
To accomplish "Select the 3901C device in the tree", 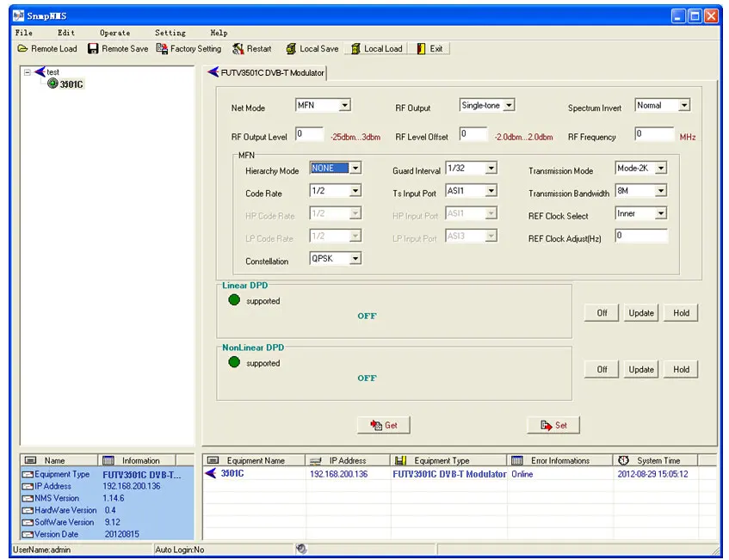I will pyautogui.click(x=71, y=84).
